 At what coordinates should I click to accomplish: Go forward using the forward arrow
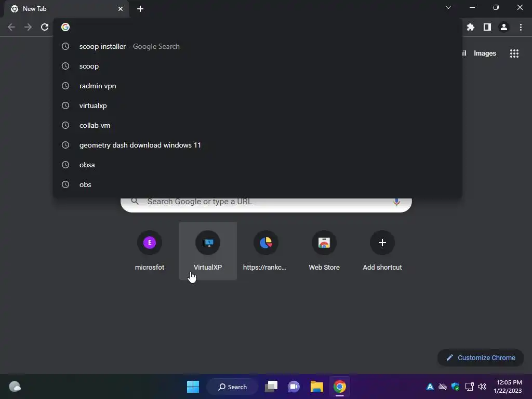28,27
